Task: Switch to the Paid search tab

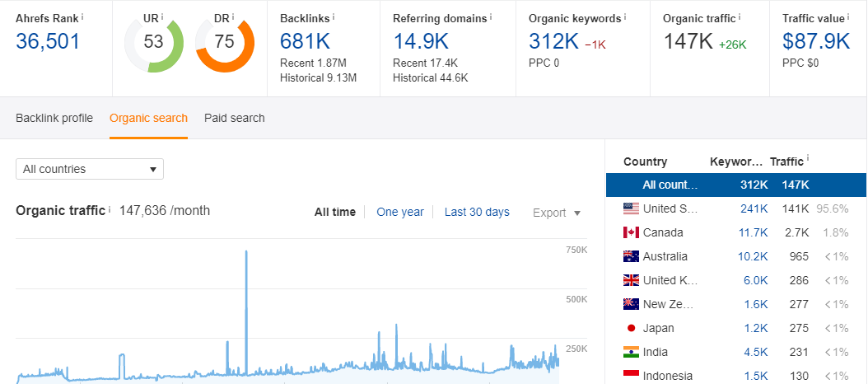Action: tap(234, 118)
